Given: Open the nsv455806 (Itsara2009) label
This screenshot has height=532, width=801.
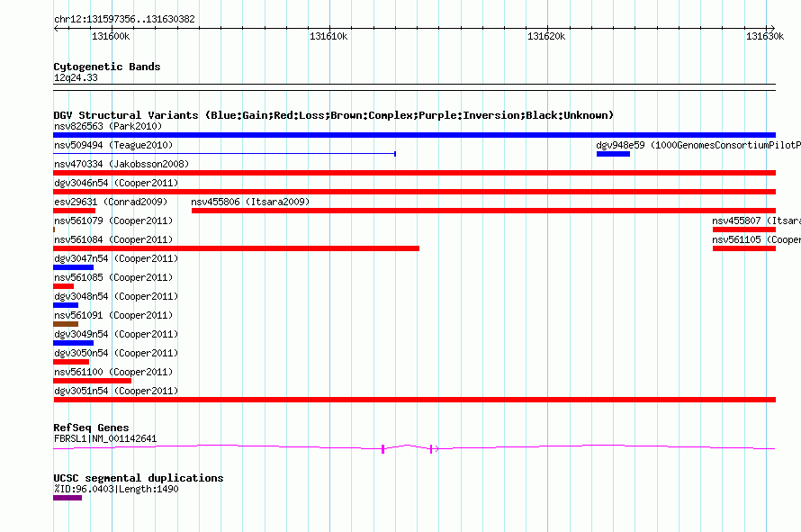Looking at the screenshot, I should pyautogui.click(x=250, y=202).
